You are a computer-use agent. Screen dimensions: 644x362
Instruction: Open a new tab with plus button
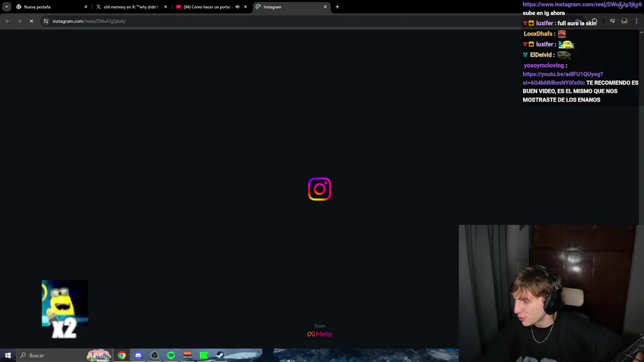337,7
